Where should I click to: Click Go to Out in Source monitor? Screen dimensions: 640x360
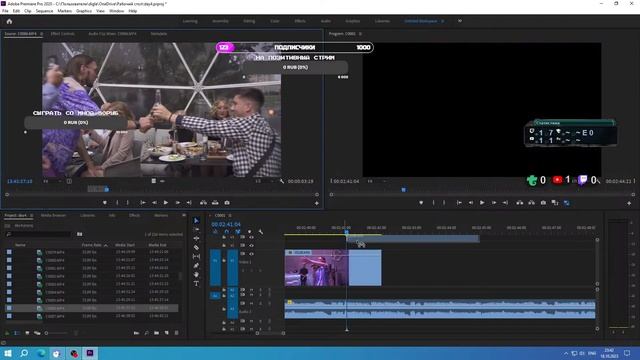pos(189,202)
